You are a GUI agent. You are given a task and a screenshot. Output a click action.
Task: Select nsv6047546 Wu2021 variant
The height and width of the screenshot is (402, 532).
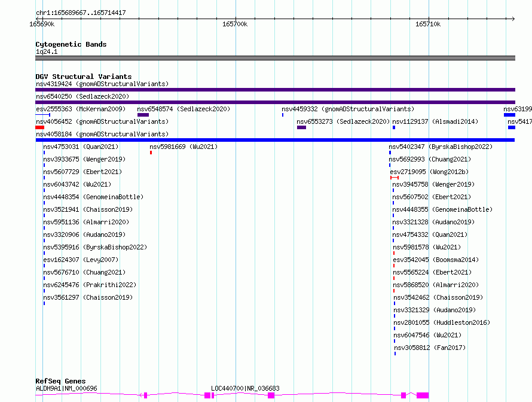(x=427, y=335)
